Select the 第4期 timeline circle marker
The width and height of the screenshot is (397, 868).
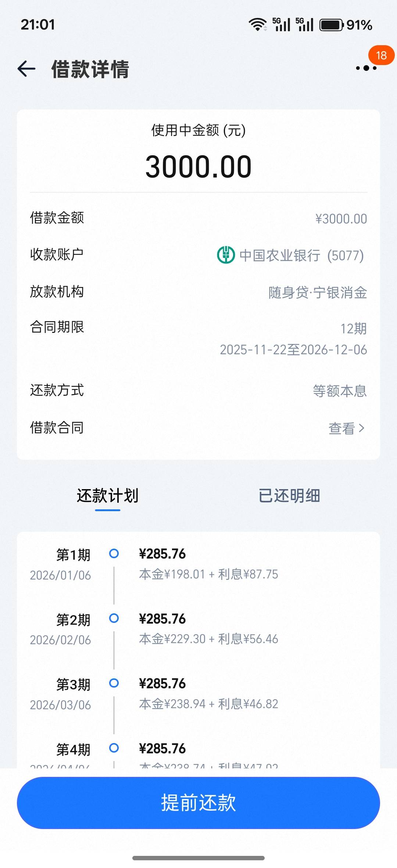tap(114, 748)
